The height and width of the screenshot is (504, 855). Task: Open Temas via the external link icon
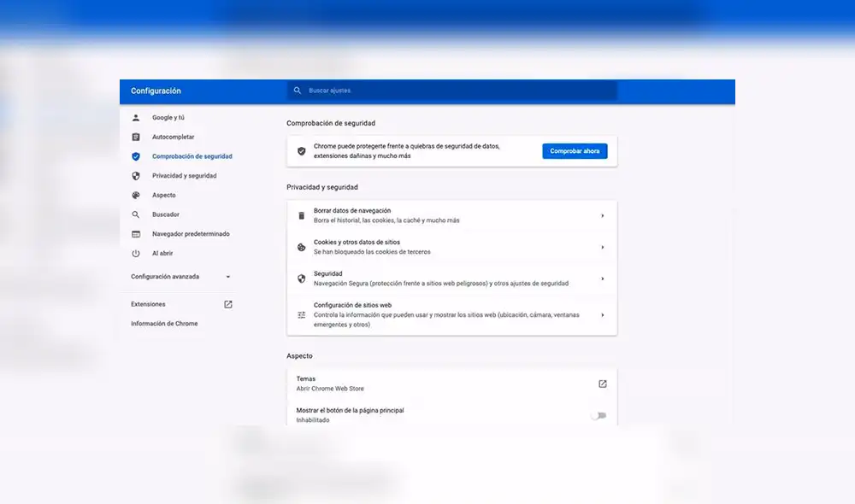[604, 384]
